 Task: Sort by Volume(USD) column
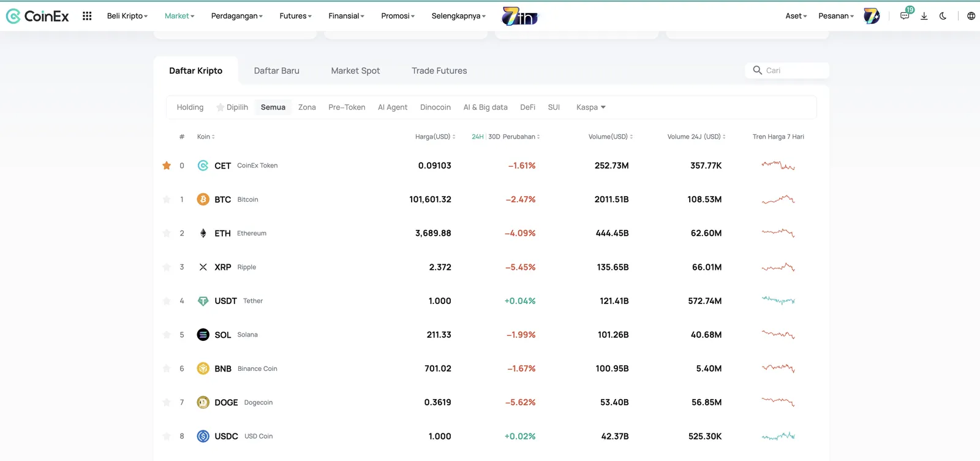click(611, 137)
